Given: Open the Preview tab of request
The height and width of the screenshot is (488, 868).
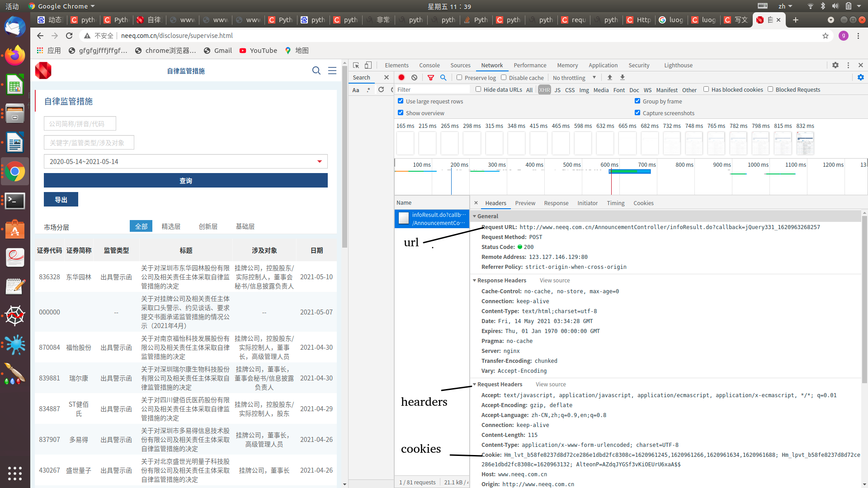Looking at the screenshot, I should pos(525,203).
